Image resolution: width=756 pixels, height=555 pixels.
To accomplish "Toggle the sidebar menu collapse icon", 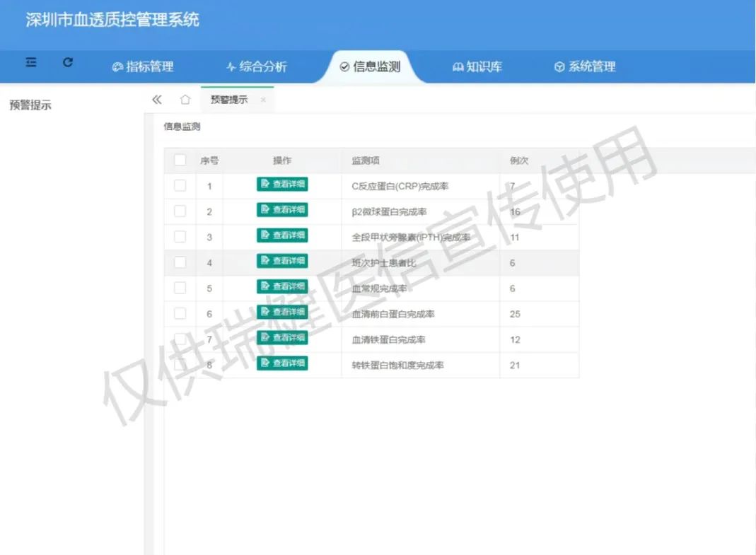I will [x=31, y=62].
